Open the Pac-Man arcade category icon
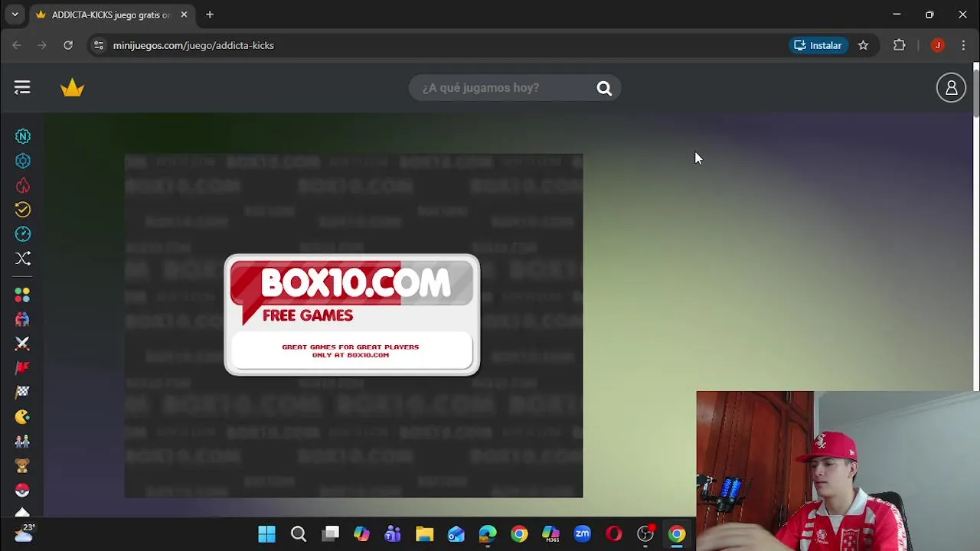This screenshot has width=980, height=551. [22, 417]
